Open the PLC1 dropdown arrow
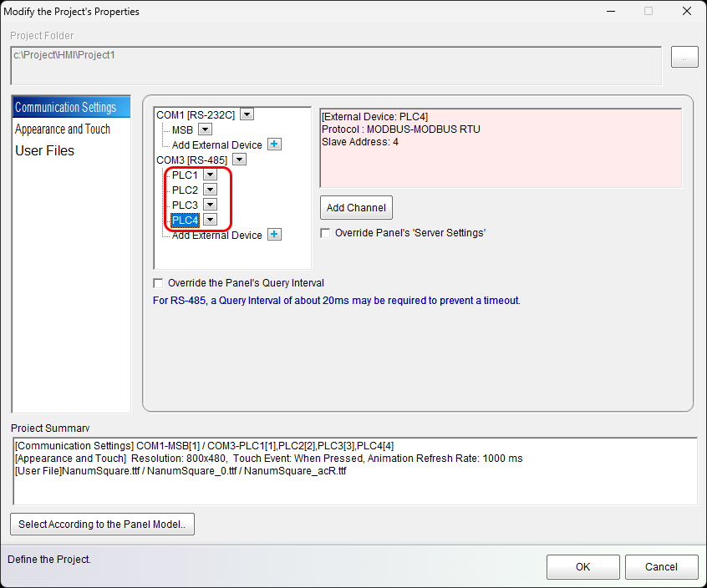This screenshot has width=707, height=588. [x=211, y=175]
